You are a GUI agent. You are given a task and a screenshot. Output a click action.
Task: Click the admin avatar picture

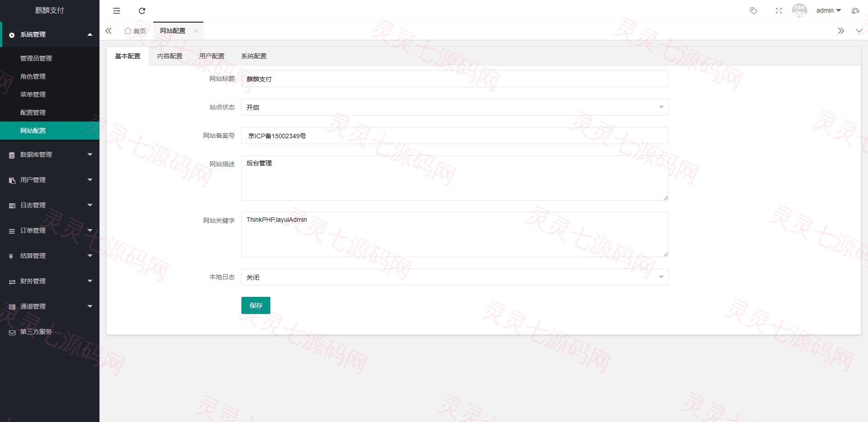click(x=799, y=10)
